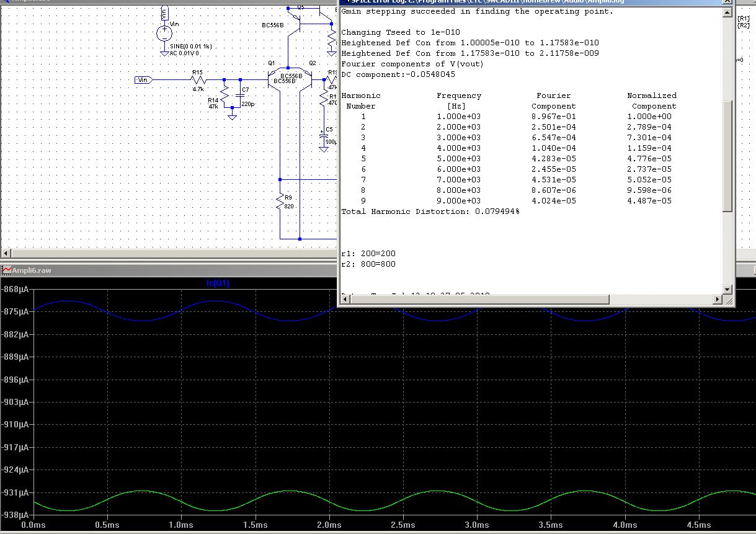Click the log's horizontal scroll right arrow
This screenshot has height=534, width=756.
click(718, 300)
